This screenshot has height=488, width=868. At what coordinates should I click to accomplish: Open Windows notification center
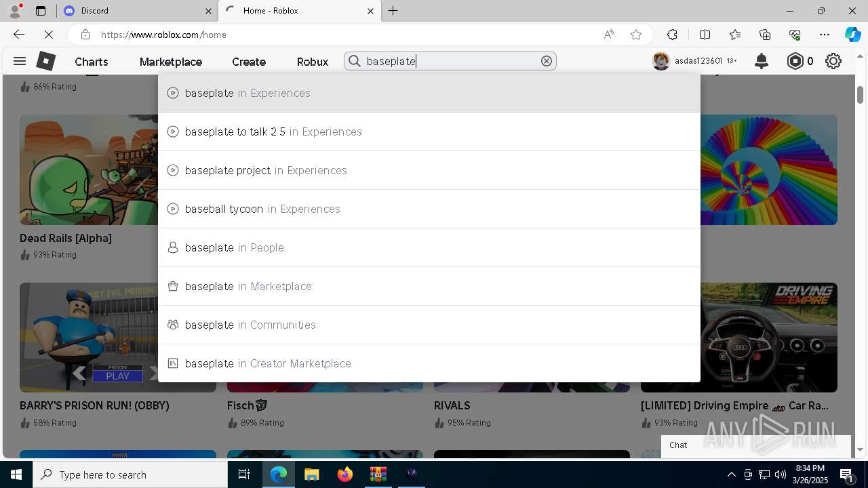tap(847, 474)
